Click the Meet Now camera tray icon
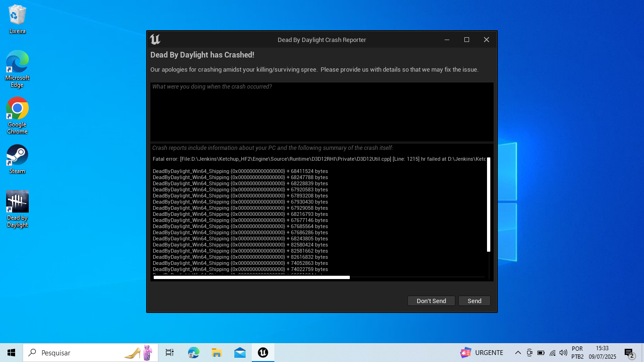Screen dimensions: 644x362 click(x=529, y=353)
